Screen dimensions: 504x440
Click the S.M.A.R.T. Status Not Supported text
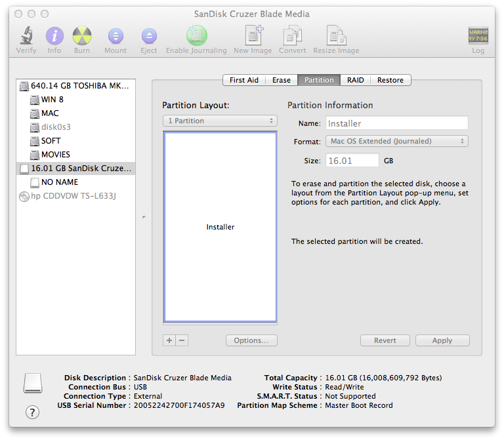point(350,396)
